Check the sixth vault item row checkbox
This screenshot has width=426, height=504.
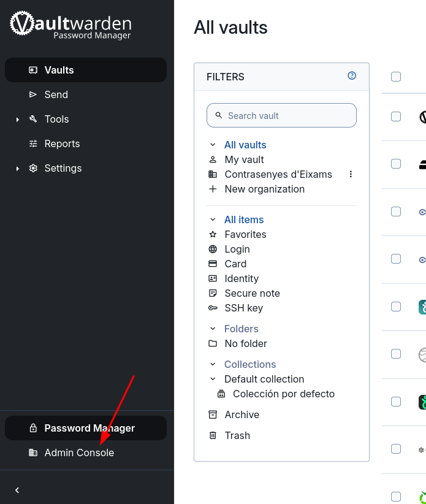tap(396, 354)
